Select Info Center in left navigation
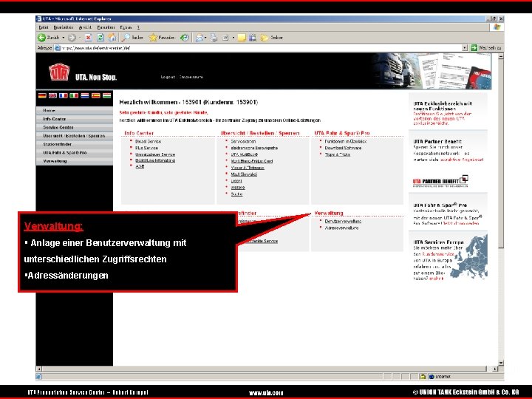 pos(75,119)
